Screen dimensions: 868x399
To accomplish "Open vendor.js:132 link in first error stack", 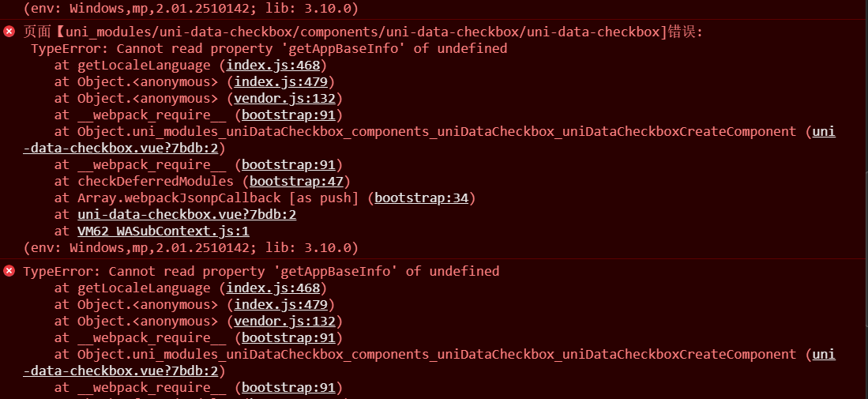I will [285, 98].
